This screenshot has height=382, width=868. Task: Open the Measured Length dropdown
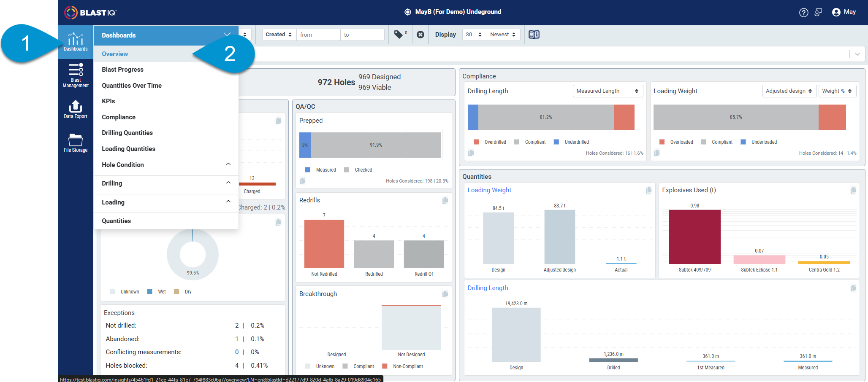608,91
